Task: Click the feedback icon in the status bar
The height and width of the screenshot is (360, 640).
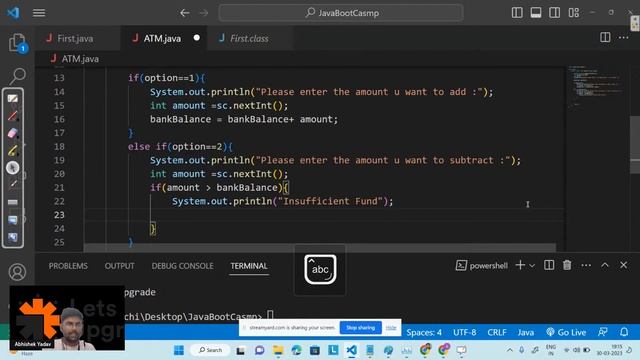Action: click(602, 332)
